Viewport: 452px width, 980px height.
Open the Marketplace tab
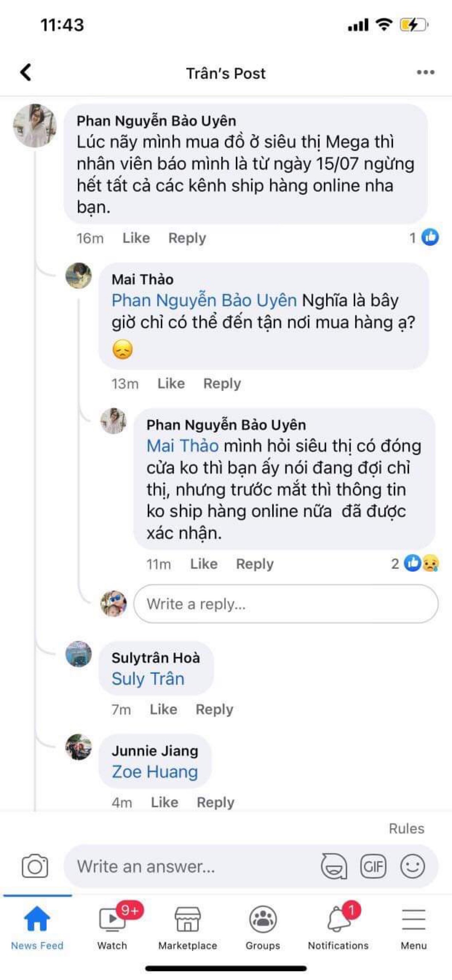[187, 927]
